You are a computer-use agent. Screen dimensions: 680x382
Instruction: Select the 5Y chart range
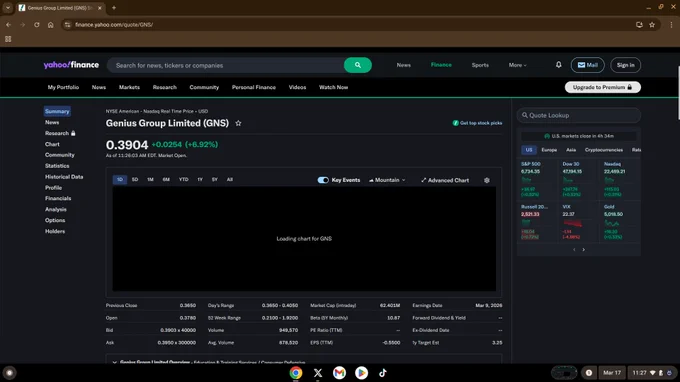(215, 180)
